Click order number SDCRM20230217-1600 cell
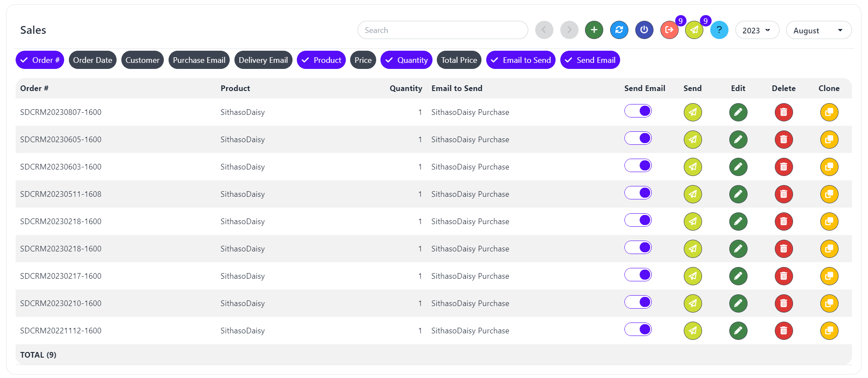Viewport: 868px width, 378px height. [61, 276]
